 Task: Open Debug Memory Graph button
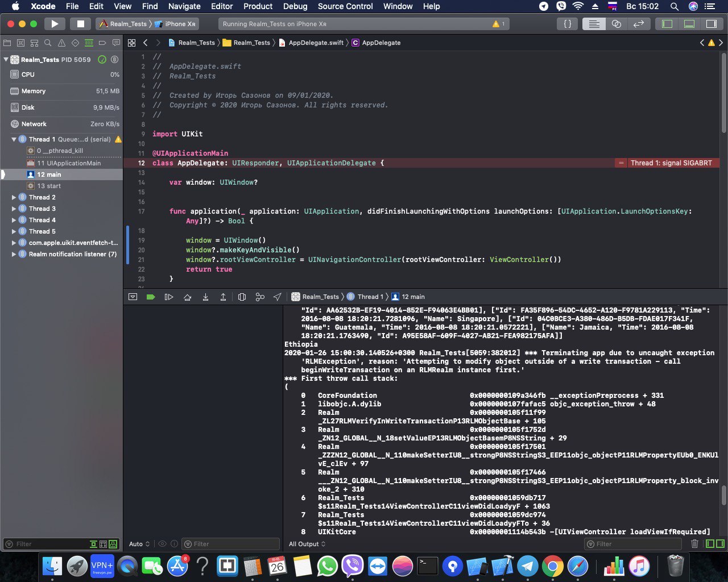(260, 297)
